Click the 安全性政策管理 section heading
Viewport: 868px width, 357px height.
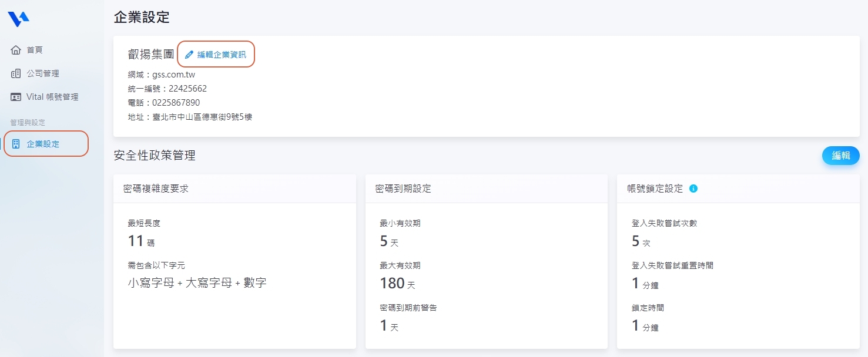(x=155, y=156)
